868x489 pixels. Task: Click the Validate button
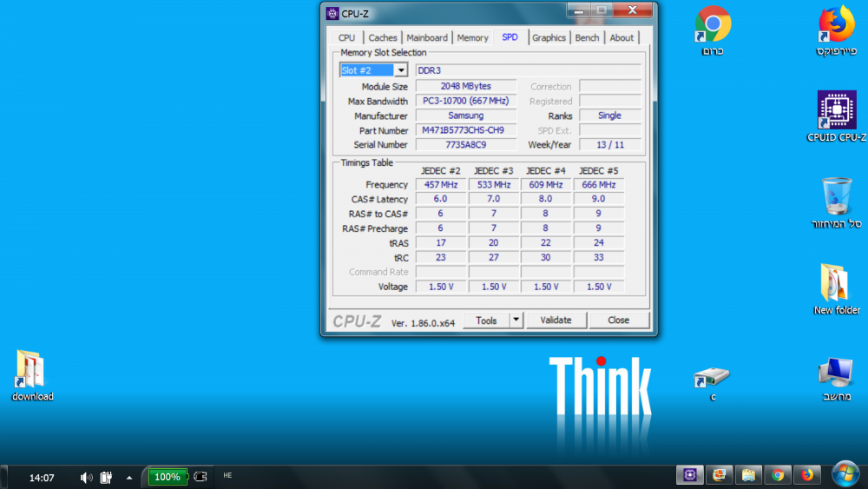tap(556, 320)
